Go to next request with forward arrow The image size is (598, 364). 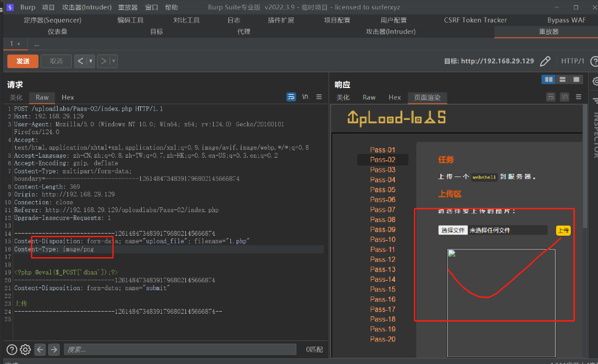point(103,61)
